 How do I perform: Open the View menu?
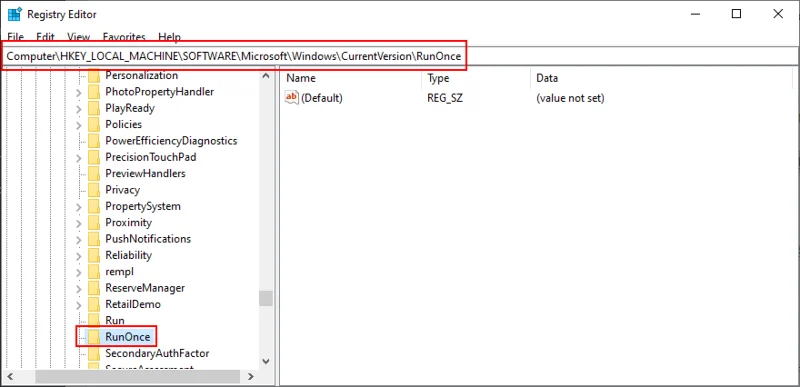pyautogui.click(x=79, y=37)
